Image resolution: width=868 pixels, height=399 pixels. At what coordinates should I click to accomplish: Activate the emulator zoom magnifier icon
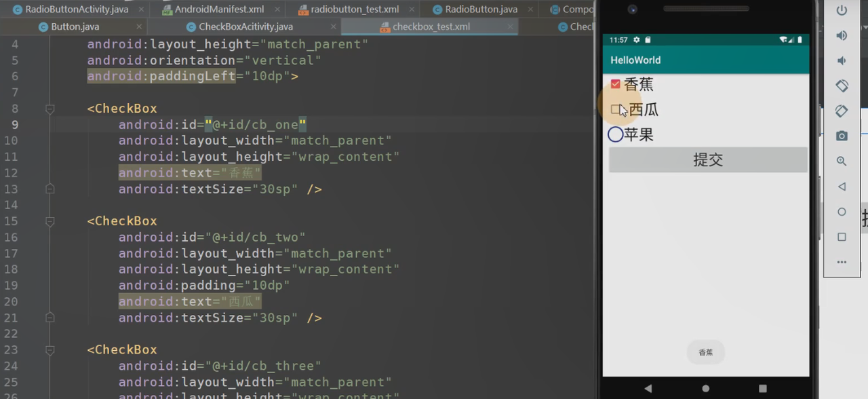842,161
